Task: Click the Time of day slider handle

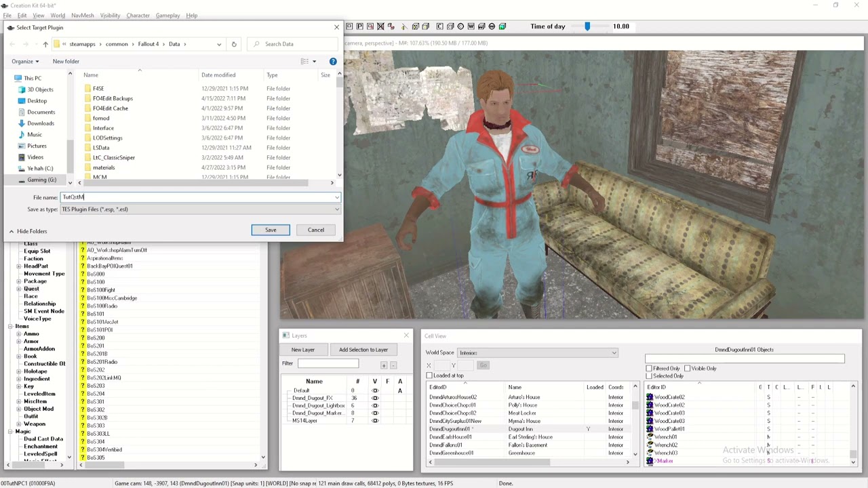Action: pos(587,26)
